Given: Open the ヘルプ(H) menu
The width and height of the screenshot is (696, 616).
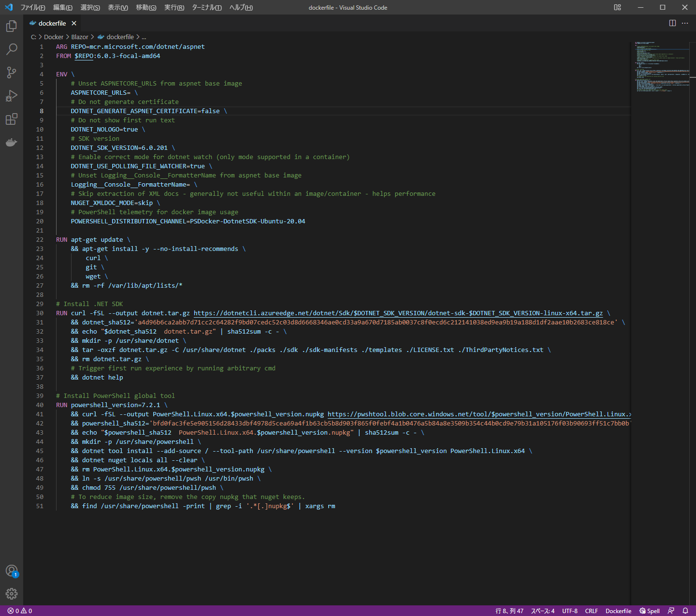Looking at the screenshot, I should tap(241, 7).
